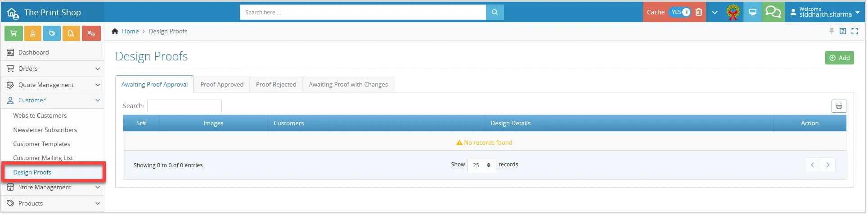Open Customer Mailing List in sidebar
The image size is (868, 215).
(x=43, y=158)
